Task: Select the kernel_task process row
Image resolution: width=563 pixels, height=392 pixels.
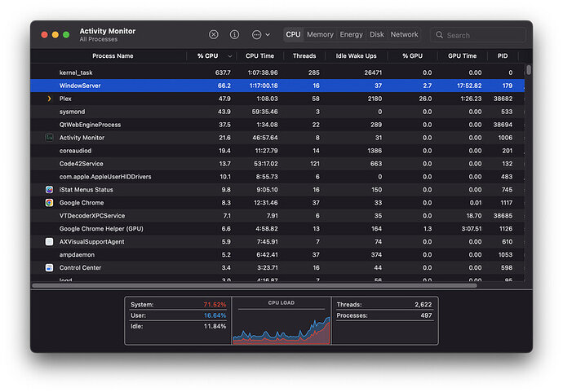Action: click(x=277, y=73)
